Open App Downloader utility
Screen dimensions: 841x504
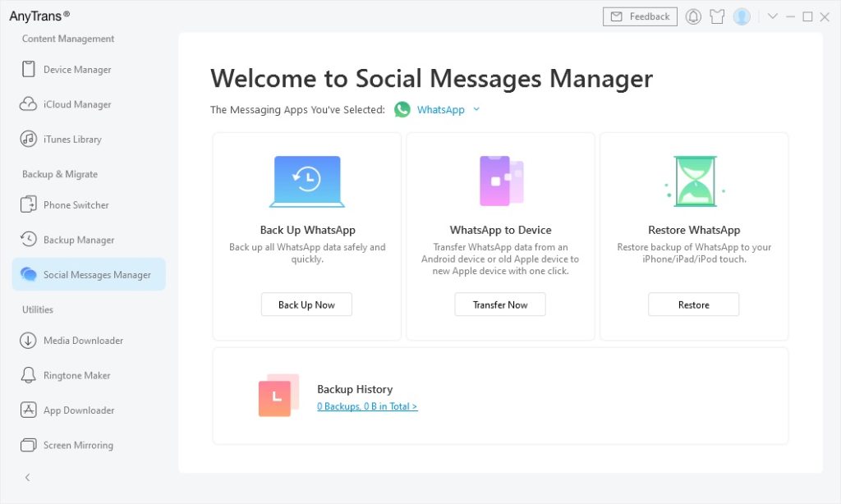(x=89, y=410)
